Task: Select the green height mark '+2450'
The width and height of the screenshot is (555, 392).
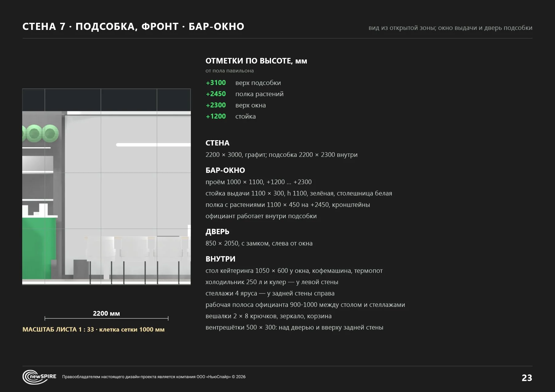Action: pyautogui.click(x=216, y=94)
